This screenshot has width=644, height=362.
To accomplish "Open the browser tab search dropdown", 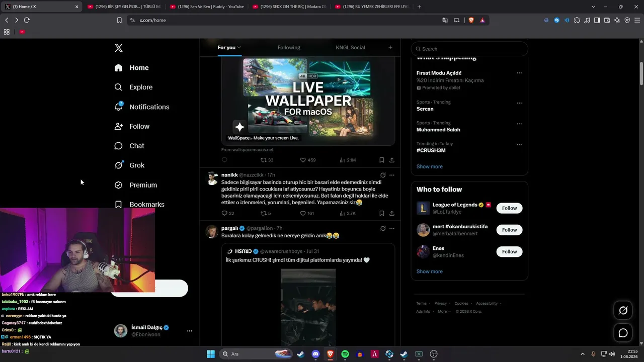I will coord(593,7).
